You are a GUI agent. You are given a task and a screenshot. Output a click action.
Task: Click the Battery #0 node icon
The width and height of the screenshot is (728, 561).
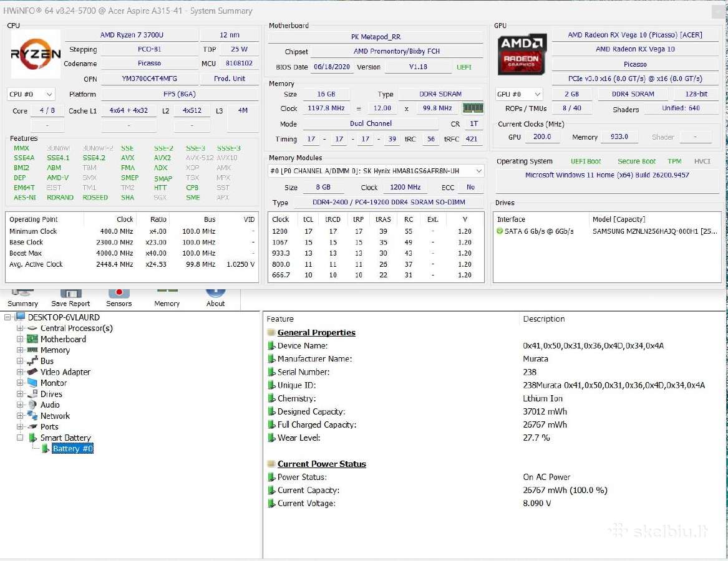tap(45, 449)
